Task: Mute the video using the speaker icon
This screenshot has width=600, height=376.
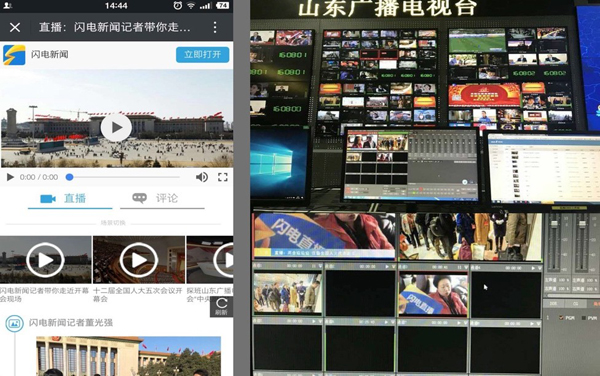Action: pyautogui.click(x=202, y=177)
